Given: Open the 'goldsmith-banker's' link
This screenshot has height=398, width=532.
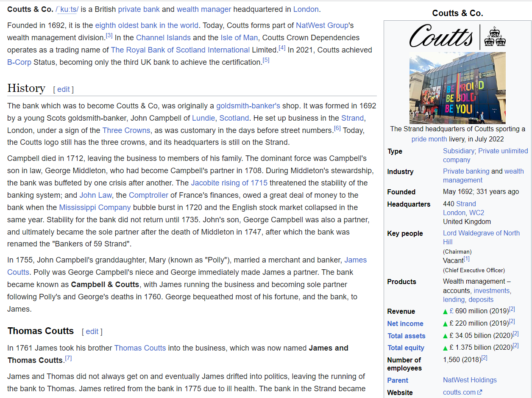Looking at the screenshot, I should point(248,106).
